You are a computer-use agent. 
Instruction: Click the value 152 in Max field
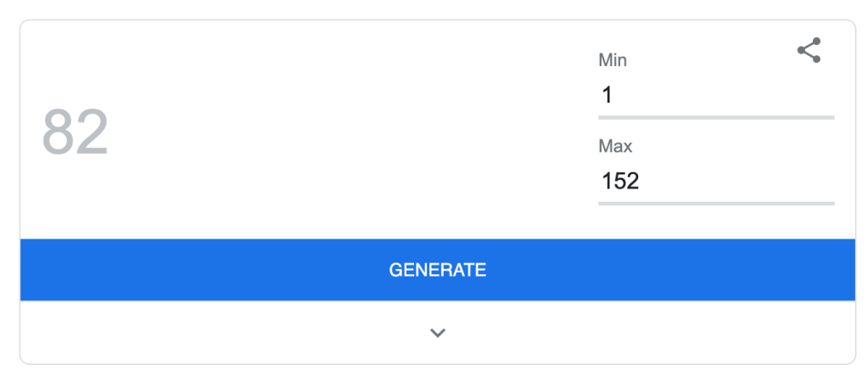pyautogui.click(x=620, y=181)
